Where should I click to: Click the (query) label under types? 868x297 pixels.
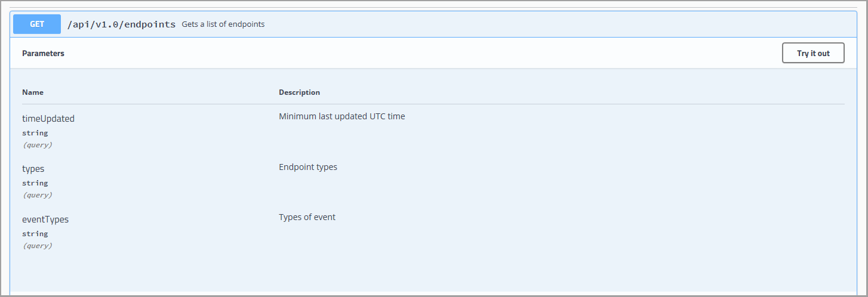coord(37,195)
